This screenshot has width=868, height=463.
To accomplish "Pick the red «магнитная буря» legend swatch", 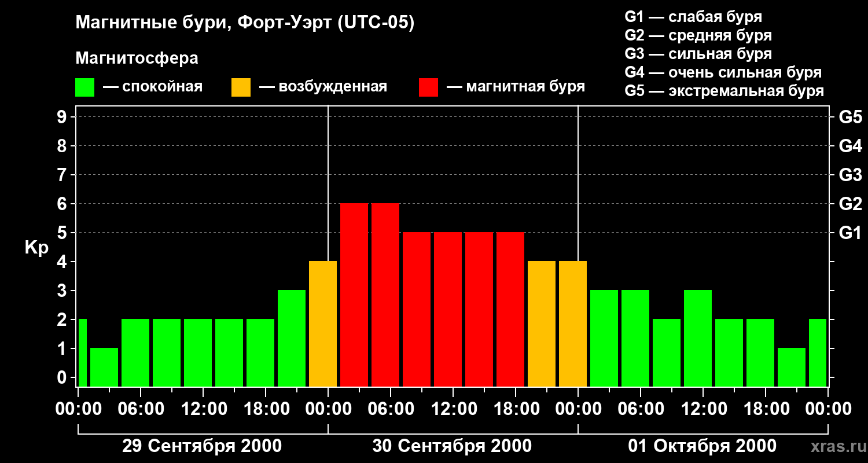I will 428,87.
